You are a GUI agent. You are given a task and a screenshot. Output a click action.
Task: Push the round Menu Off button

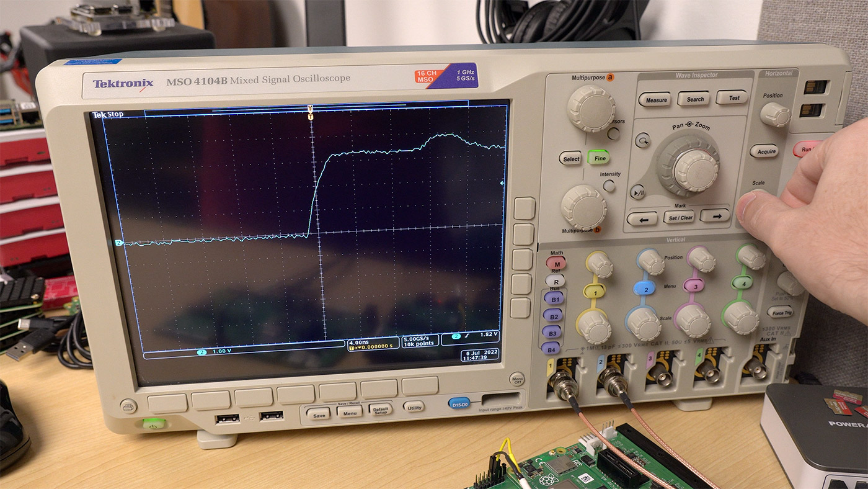point(516,379)
